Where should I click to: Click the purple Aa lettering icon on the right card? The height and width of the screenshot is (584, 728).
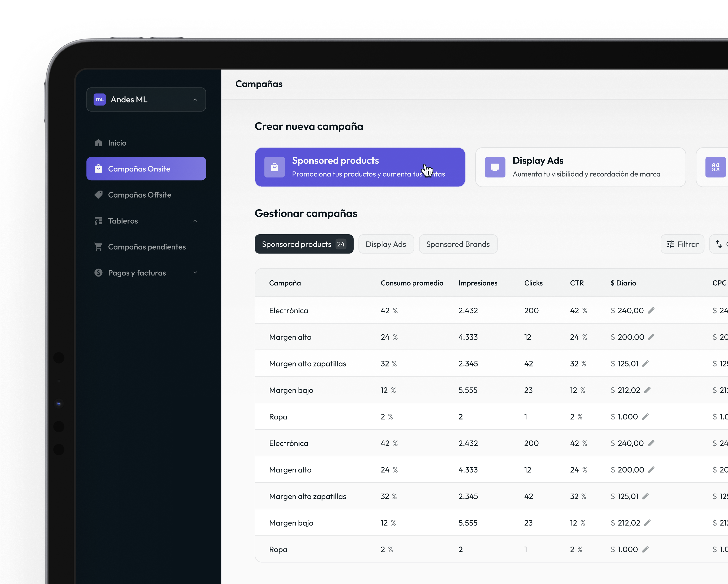[x=716, y=167]
